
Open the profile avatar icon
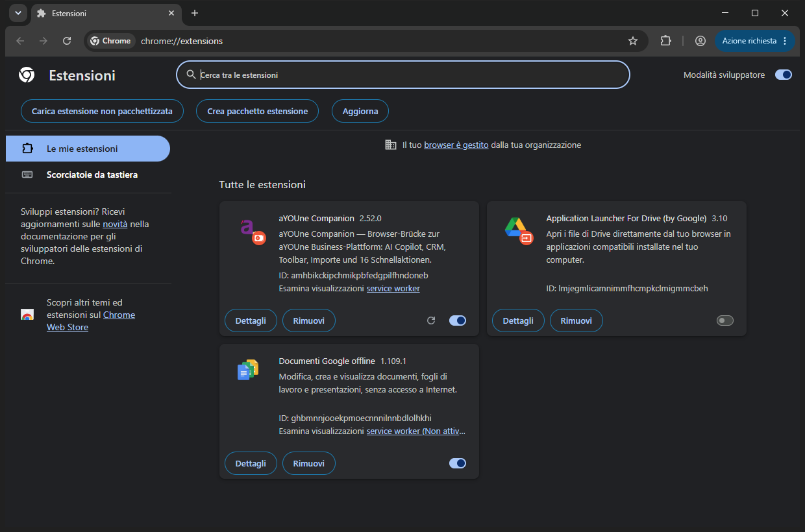pyautogui.click(x=700, y=41)
